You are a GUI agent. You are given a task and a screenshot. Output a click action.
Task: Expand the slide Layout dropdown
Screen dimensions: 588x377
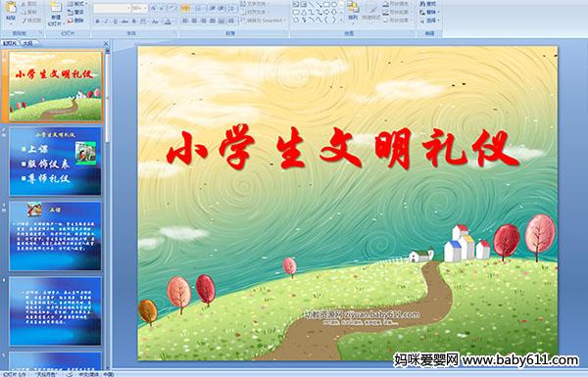coord(77,4)
